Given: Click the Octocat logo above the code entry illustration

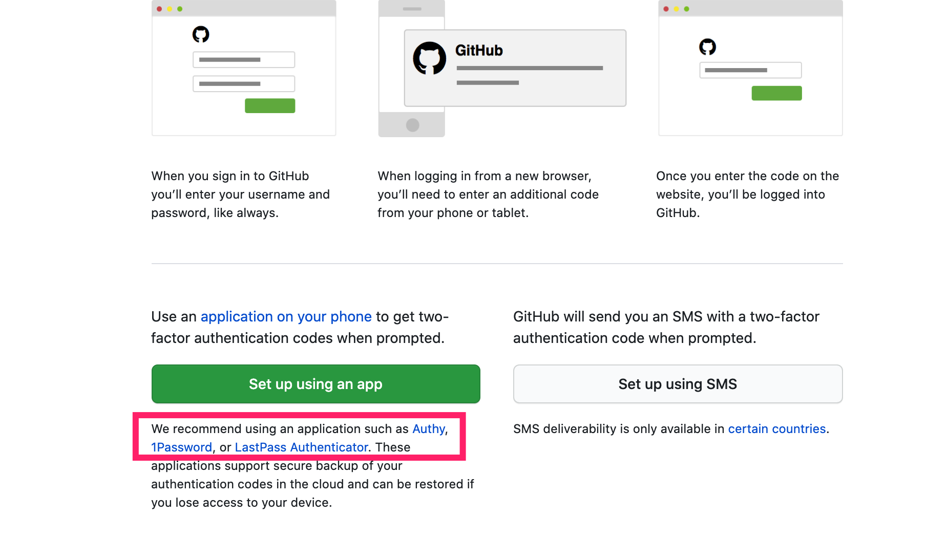Looking at the screenshot, I should click(708, 47).
